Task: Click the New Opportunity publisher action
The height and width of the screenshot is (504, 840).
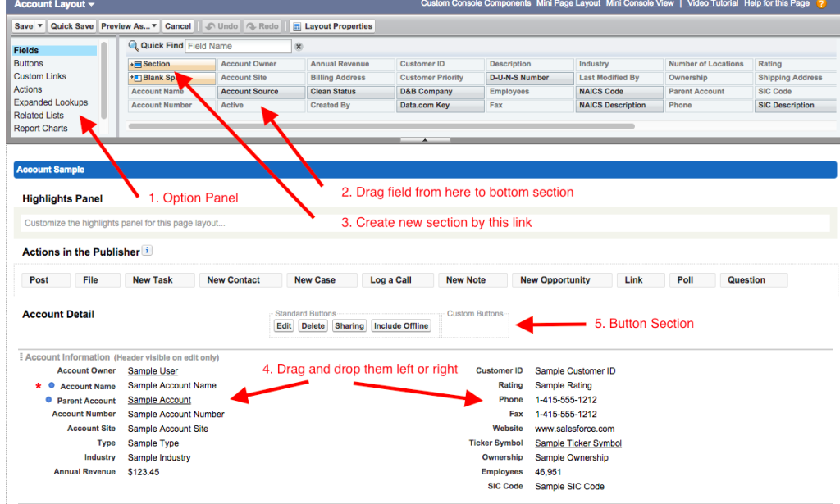Action: pos(563,280)
